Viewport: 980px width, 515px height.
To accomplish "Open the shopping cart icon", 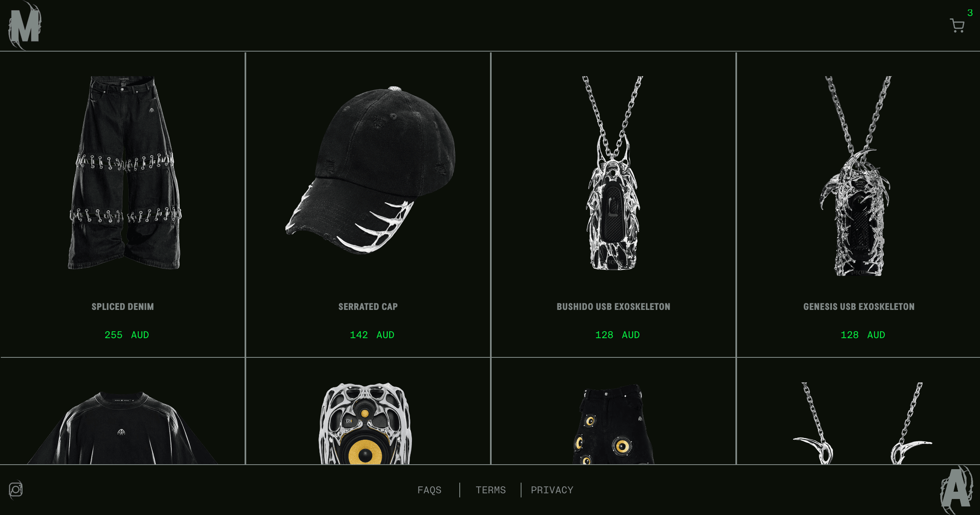I will coord(957,25).
